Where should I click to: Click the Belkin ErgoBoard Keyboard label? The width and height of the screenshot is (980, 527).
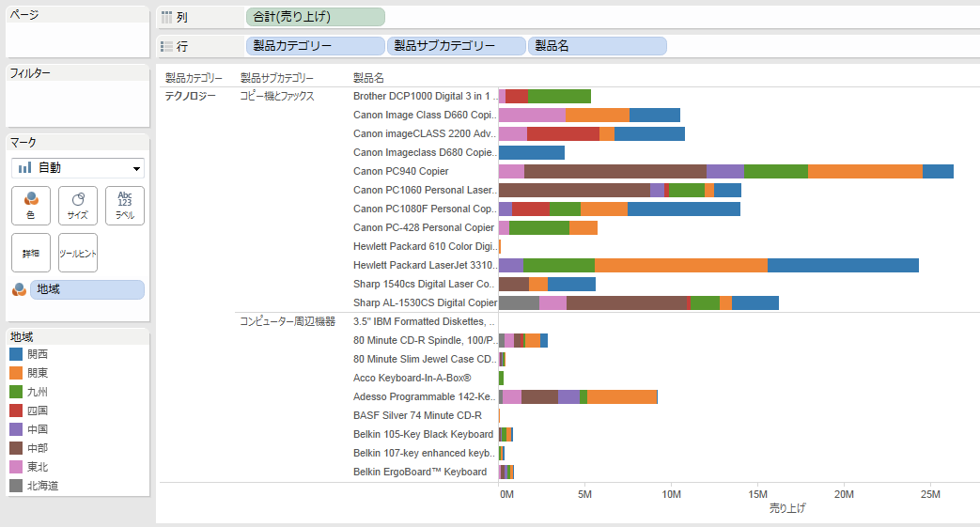[420, 472]
